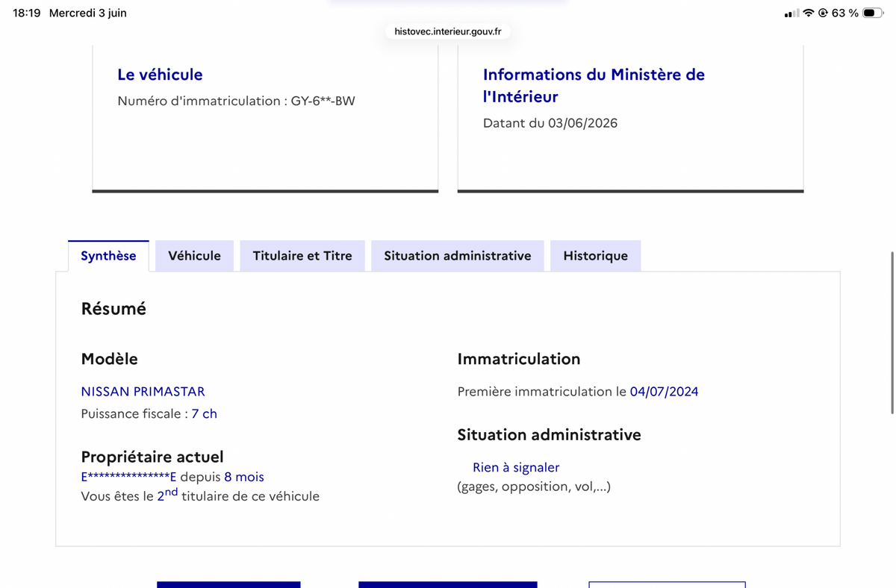Show the Historique tab

tap(595, 256)
